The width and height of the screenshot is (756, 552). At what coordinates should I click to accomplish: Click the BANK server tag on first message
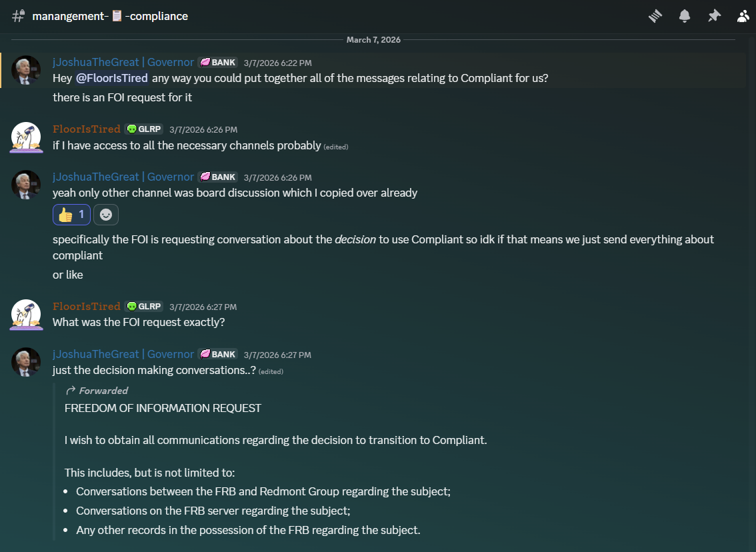click(x=218, y=63)
